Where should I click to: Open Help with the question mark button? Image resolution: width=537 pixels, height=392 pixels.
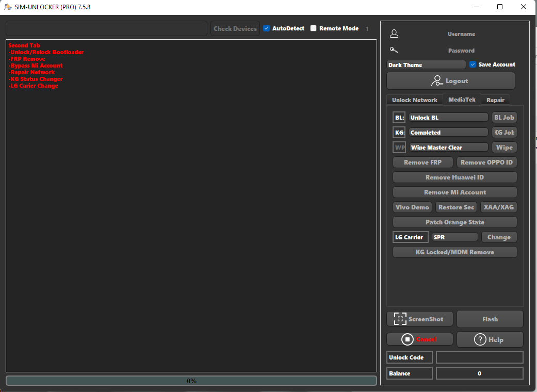pyautogui.click(x=490, y=339)
